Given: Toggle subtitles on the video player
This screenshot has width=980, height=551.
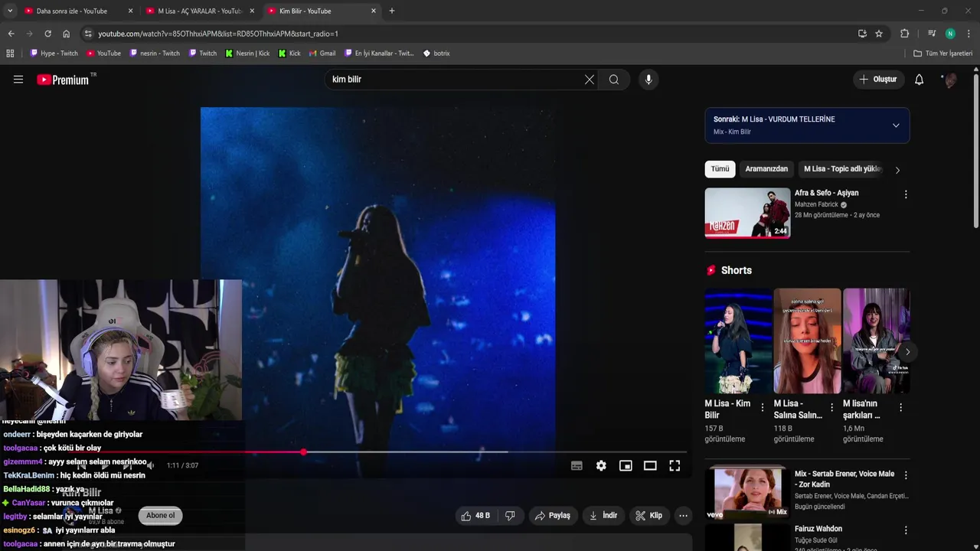Looking at the screenshot, I should [577, 465].
